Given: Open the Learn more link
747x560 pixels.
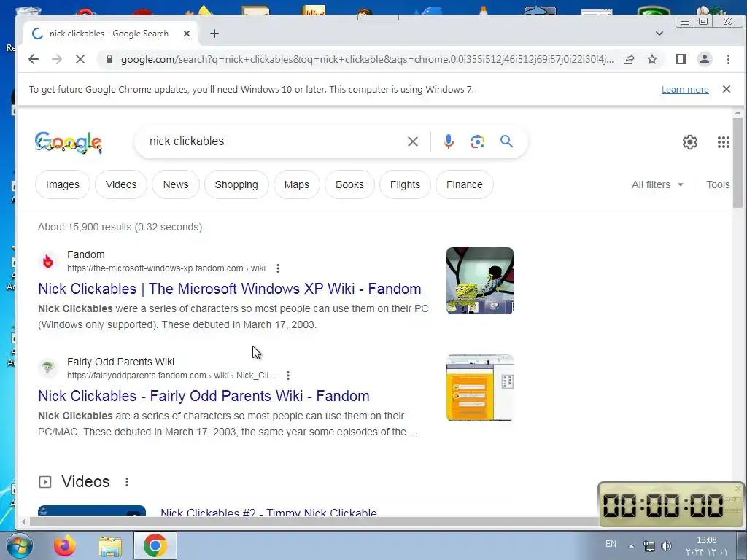Looking at the screenshot, I should 685,90.
